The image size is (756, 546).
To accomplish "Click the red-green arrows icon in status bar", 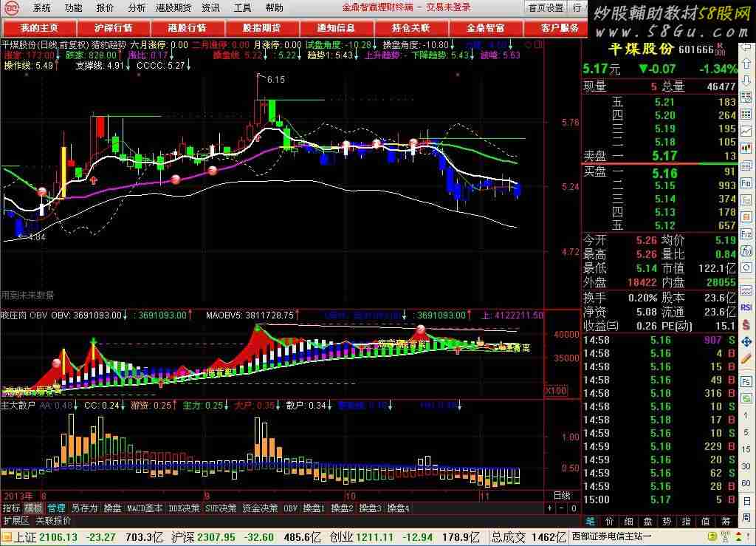I will 738,536.
